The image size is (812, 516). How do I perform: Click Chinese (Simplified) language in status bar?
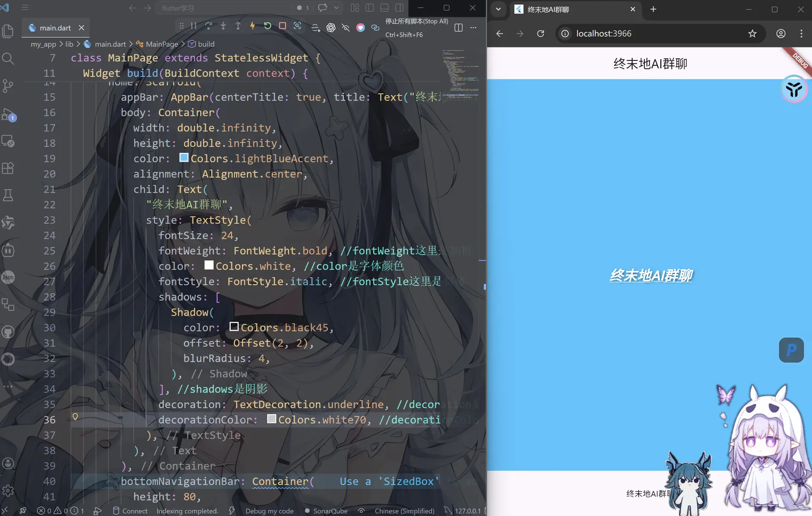404,511
